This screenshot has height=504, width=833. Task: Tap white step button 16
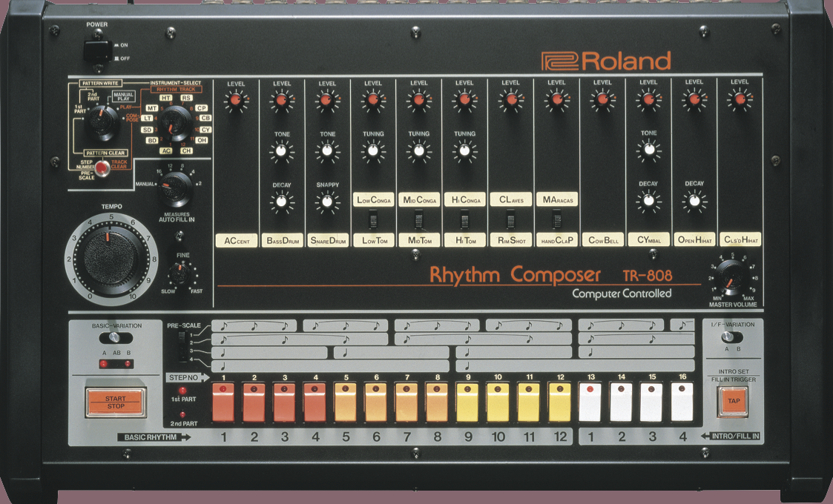click(x=682, y=402)
